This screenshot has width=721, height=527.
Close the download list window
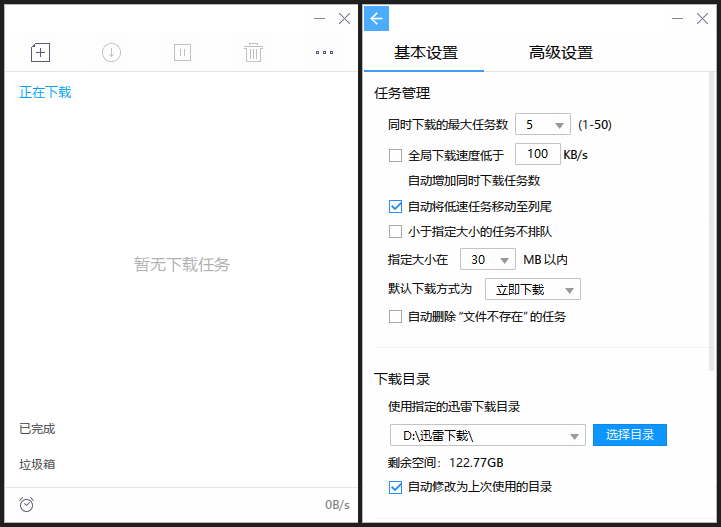(x=344, y=19)
